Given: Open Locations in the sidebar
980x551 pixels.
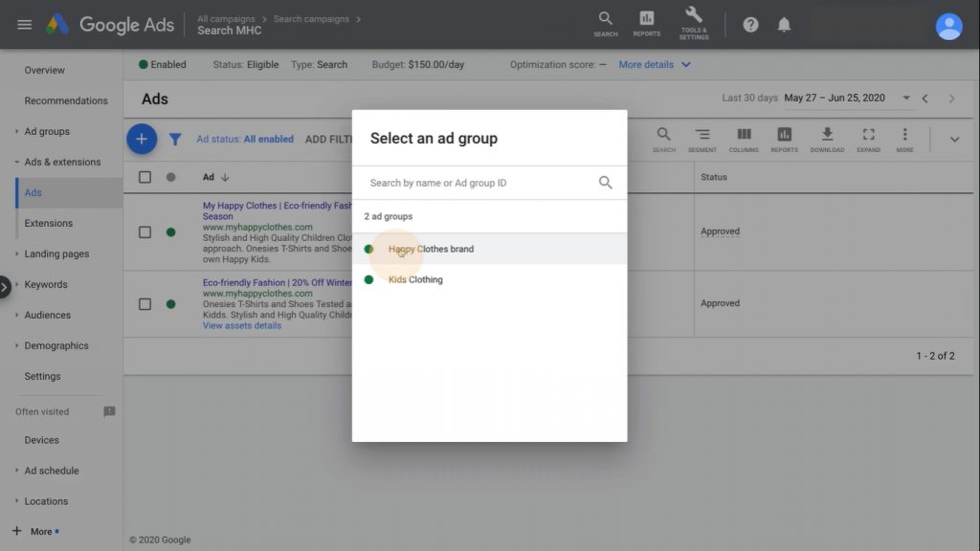Looking at the screenshot, I should coord(46,501).
